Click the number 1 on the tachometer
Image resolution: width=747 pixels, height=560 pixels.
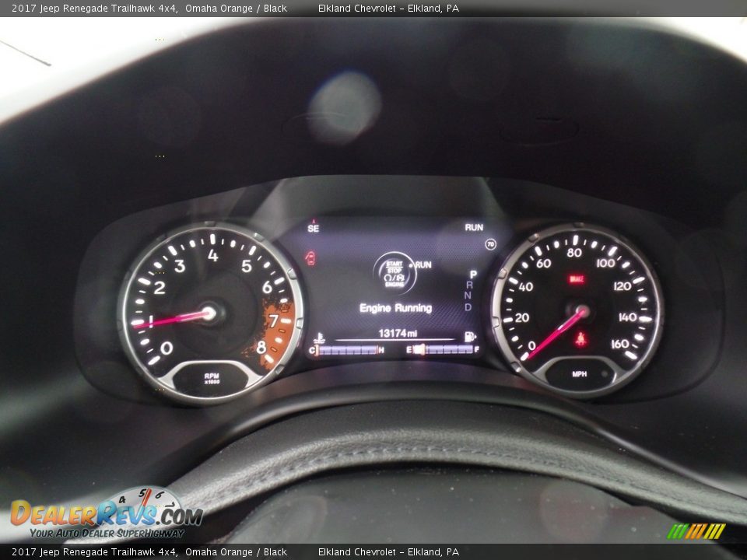(150, 321)
